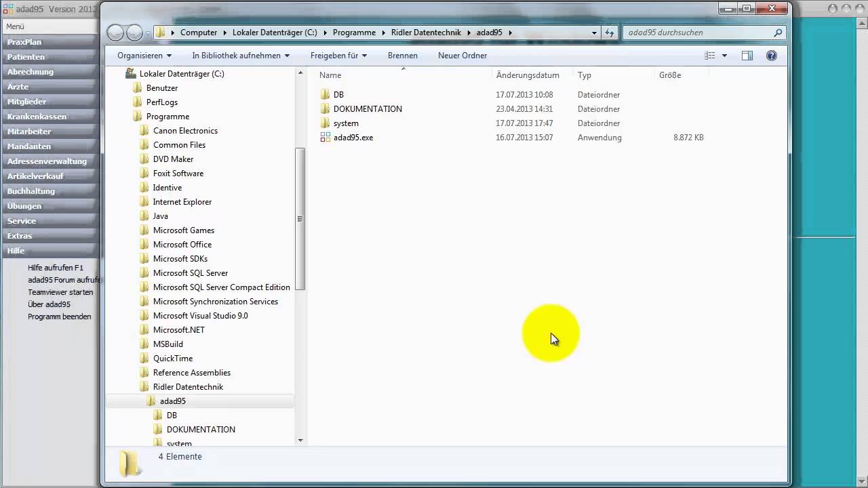Click the adad95 durchsuchen search field
Image resolution: width=868 pixels, height=488 pixels.
point(698,33)
